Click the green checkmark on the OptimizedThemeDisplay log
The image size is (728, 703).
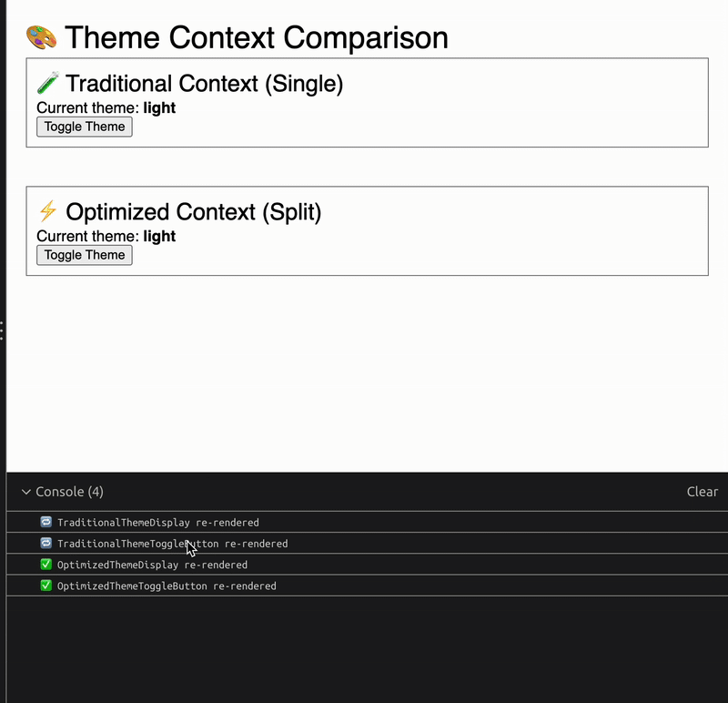[46, 564]
